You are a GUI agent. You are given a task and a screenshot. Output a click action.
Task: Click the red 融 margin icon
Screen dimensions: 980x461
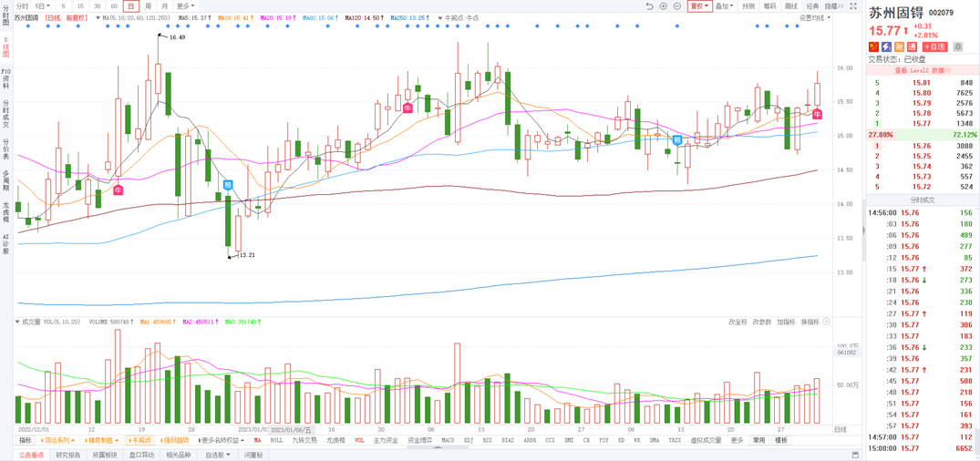tap(899, 46)
